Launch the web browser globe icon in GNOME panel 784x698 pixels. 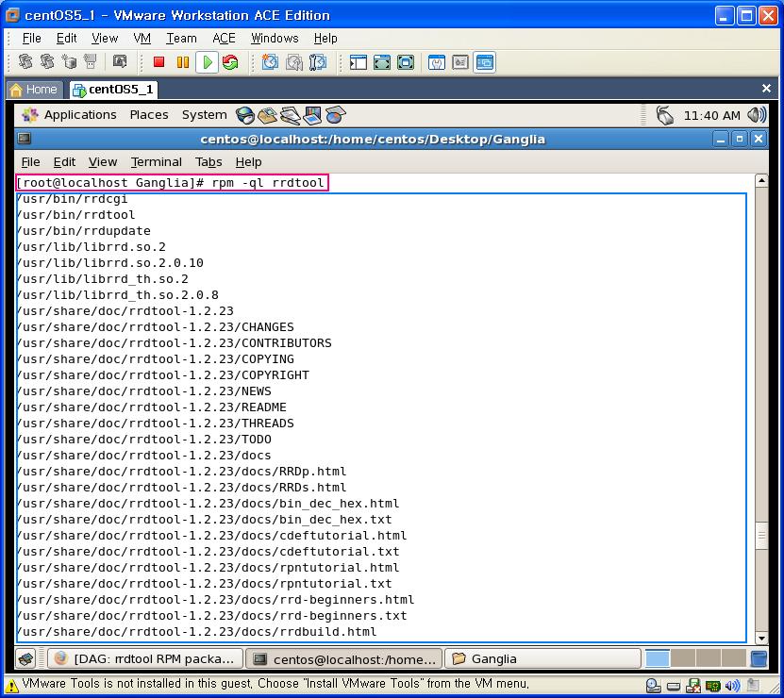tap(245, 115)
